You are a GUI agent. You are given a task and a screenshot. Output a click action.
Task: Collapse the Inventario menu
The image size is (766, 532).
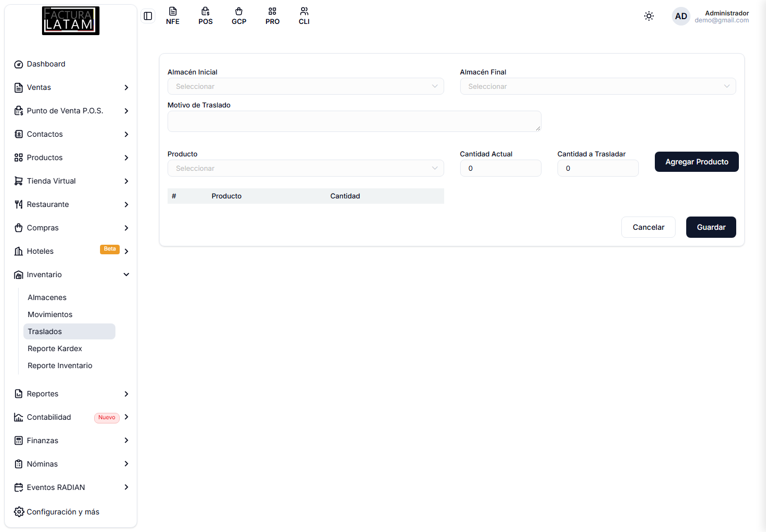[x=71, y=275]
